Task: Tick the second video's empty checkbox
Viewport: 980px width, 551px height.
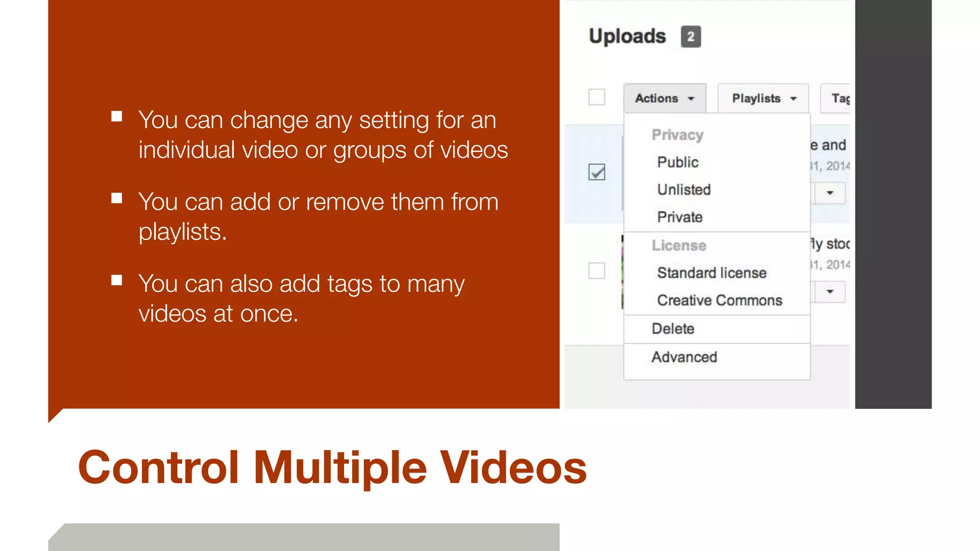Action: click(597, 271)
